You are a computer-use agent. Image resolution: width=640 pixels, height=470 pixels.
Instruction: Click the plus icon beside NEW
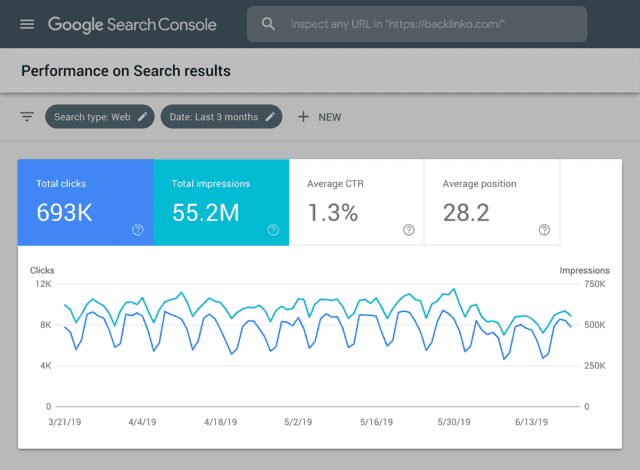(x=303, y=117)
